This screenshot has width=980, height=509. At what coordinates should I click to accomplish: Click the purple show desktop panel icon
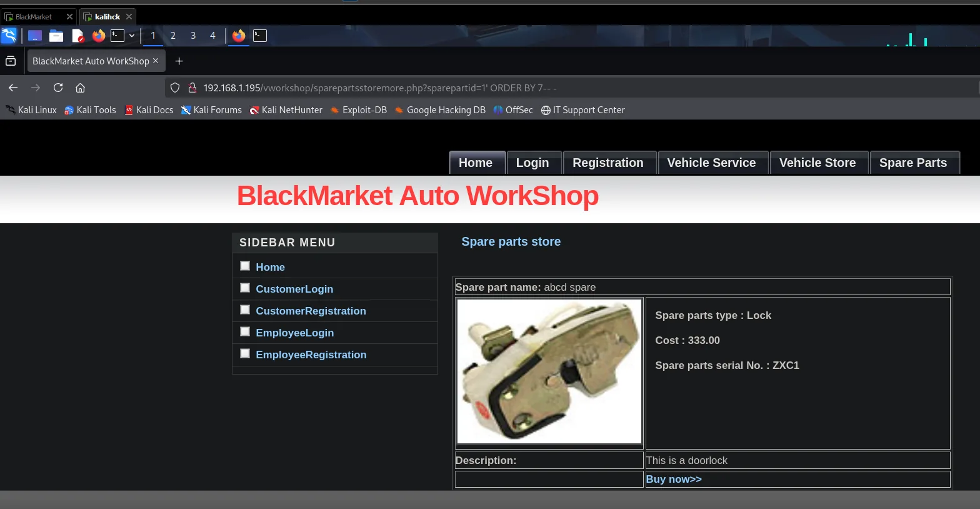pos(35,36)
